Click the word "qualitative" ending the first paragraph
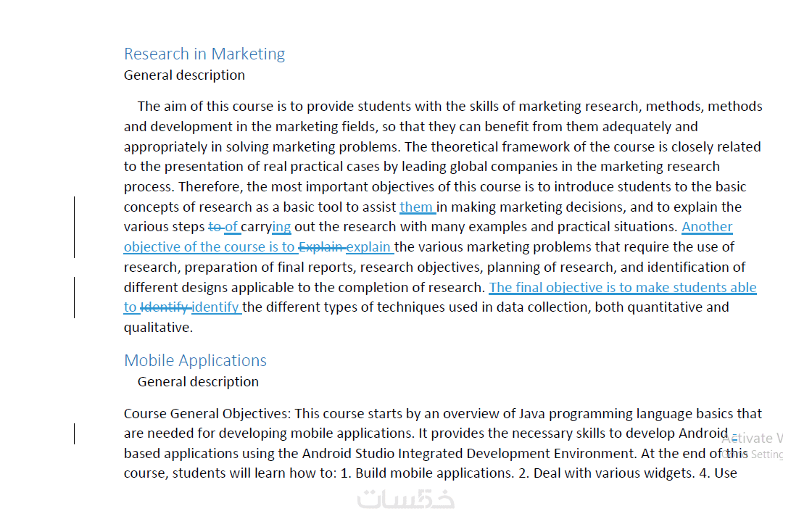Screen dimensions: 812x519 pyautogui.click(x=157, y=327)
